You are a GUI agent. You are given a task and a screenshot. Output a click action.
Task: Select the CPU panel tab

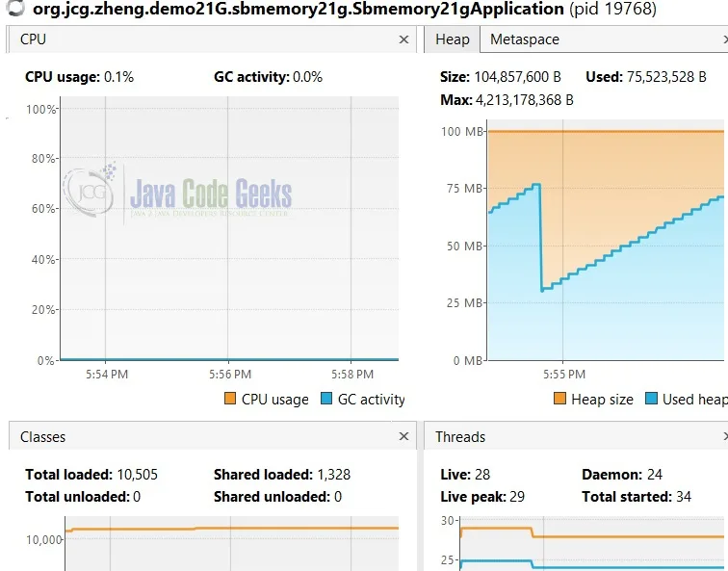(33, 39)
